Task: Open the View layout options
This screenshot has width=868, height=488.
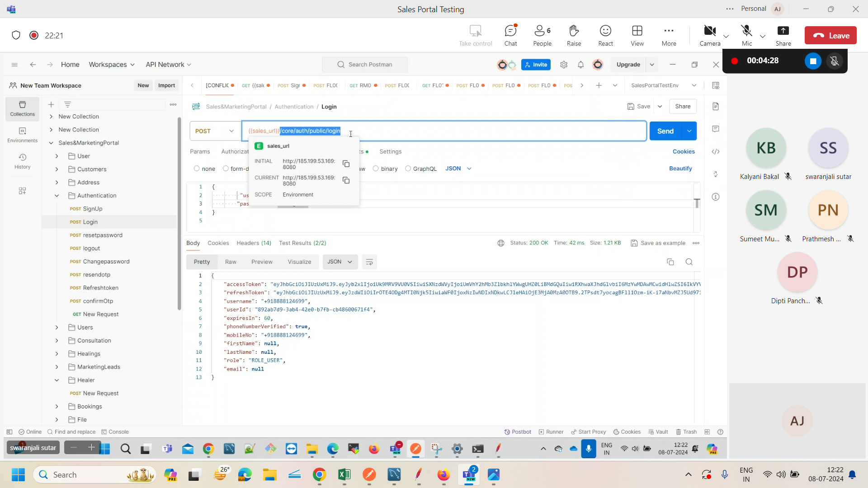Action: [x=637, y=35]
